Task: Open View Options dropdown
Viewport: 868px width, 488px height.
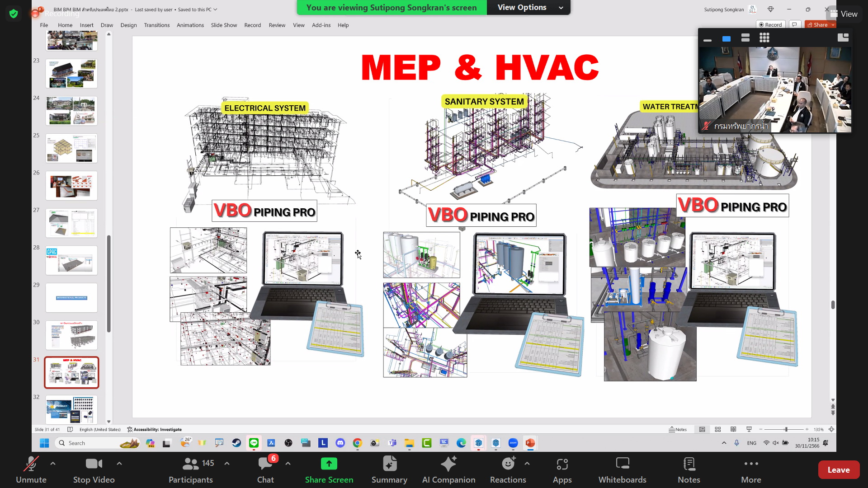Action: tap(528, 8)
